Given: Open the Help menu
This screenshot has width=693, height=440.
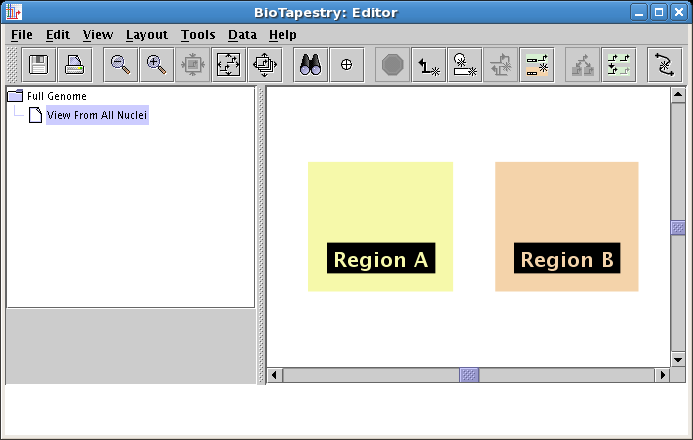Looking at the screenshot, I should (x=283, y=34).
